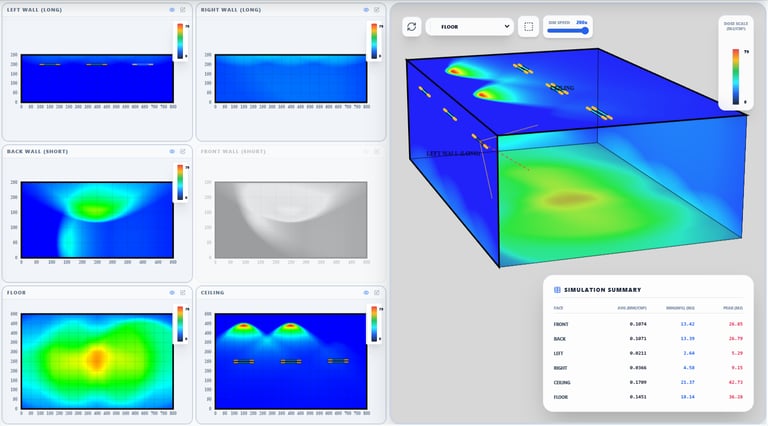Click the leftmost lamp fixture in Left Wall plot
The height and width of the screenshot is (426, 768).
click(50, 64)
